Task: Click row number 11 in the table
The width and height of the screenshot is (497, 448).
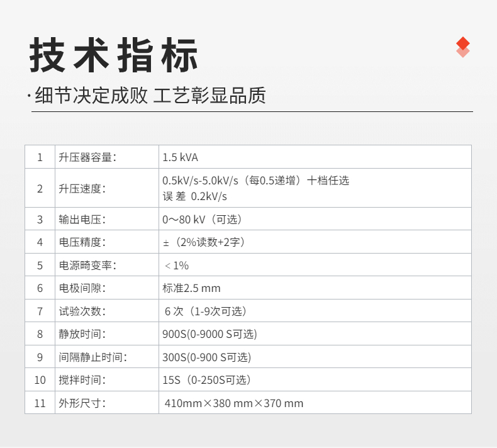Action: pos(40,403)
